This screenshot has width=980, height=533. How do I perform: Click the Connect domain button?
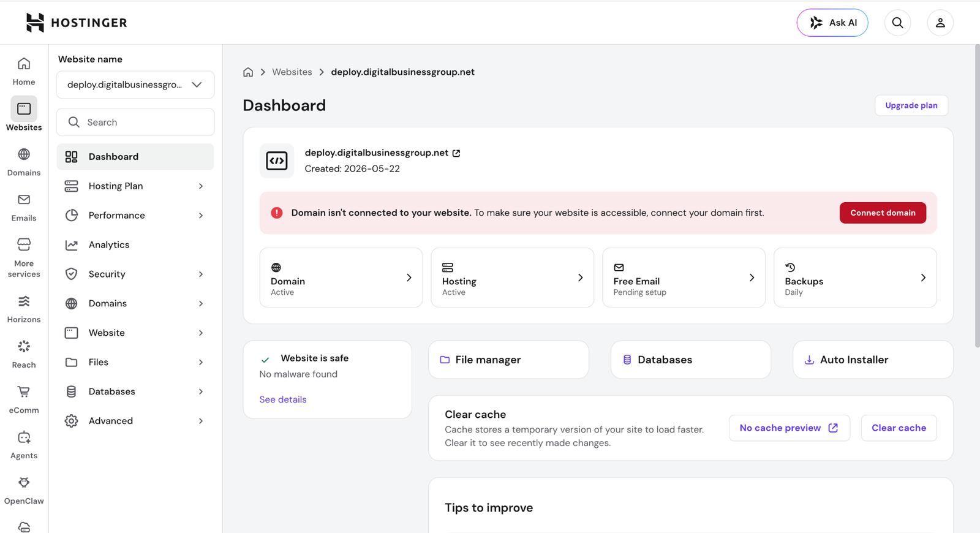[883, 213]
